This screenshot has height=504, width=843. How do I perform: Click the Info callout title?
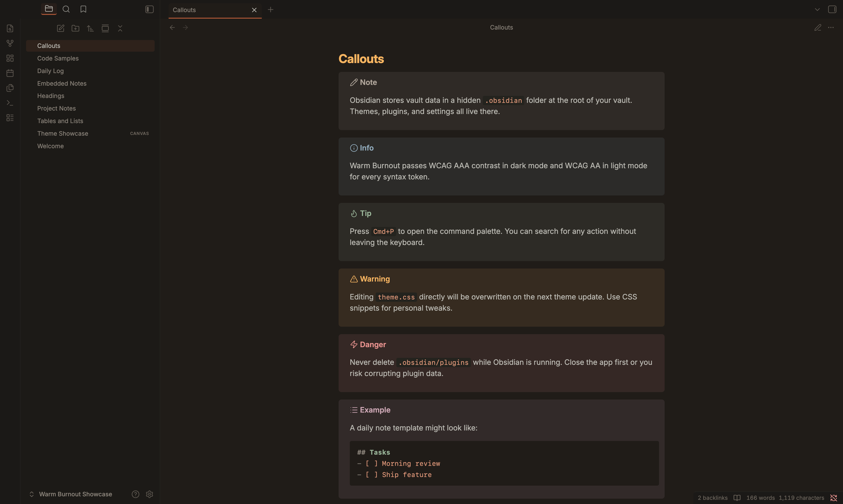point(367,148)
